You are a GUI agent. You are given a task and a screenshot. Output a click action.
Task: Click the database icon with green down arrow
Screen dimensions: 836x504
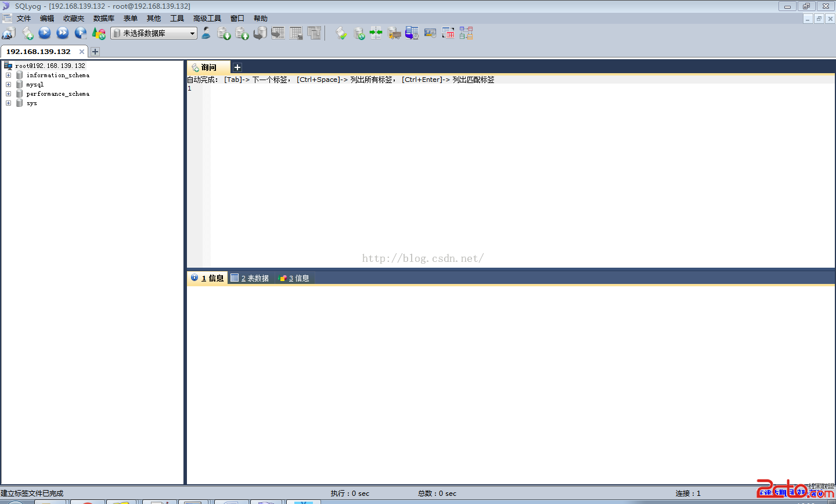(x=224, y=33)
